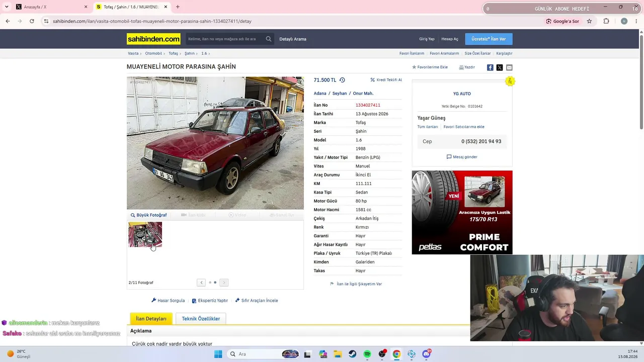
Task: Click Adana location link
Action: (320, 94)
